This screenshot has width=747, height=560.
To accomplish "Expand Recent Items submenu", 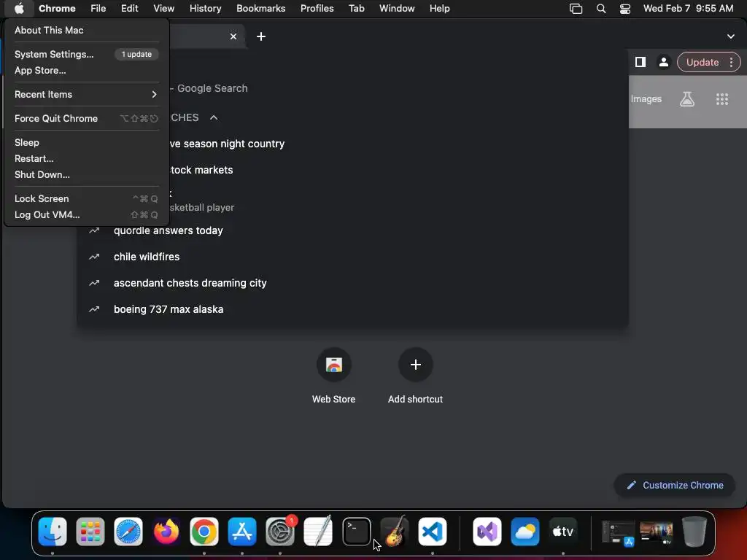I will pyautogui.click(x=86, y=94).
